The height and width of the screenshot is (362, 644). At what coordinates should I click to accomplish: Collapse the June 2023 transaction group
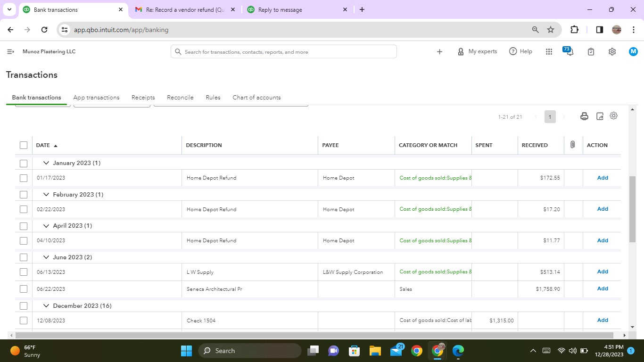point(46,257)
